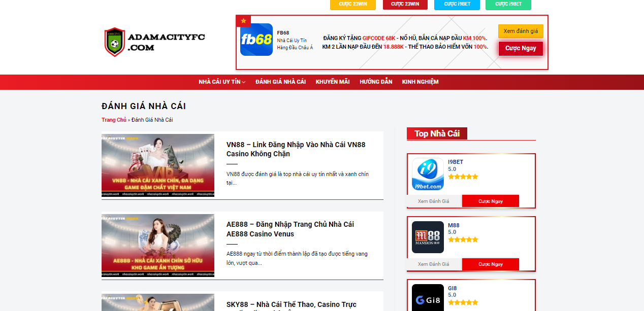
Task: Open HƯỚNG DẪN menu item
Action: (376, 82)
